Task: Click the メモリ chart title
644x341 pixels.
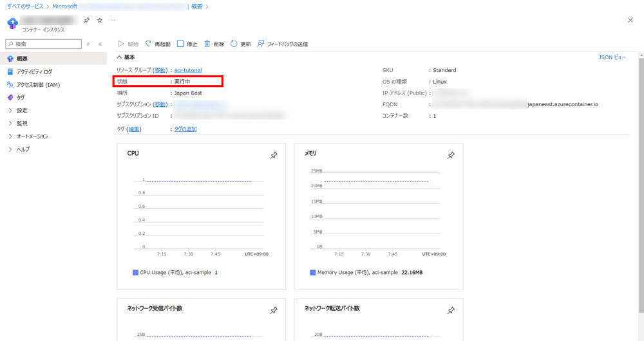Action: pyautogui.click(x=310, y=153)
